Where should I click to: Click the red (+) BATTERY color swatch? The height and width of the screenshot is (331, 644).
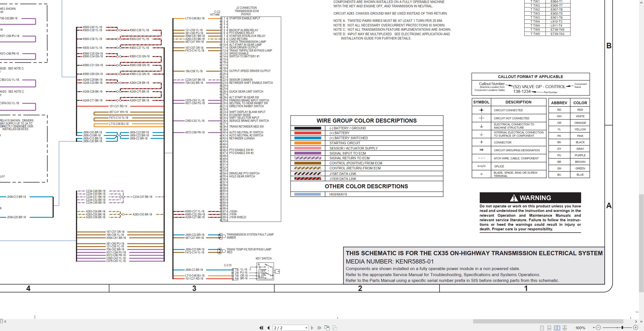click(308, 133)
